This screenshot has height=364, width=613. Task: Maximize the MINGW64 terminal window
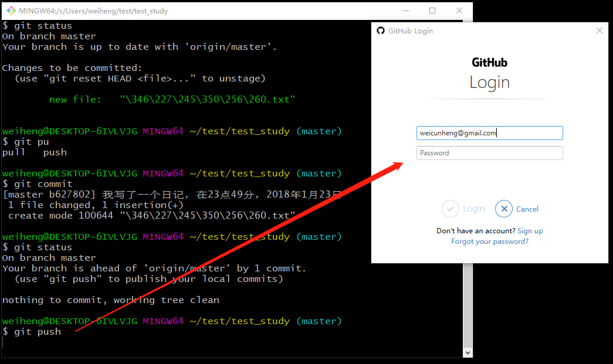tap(432, 11)
